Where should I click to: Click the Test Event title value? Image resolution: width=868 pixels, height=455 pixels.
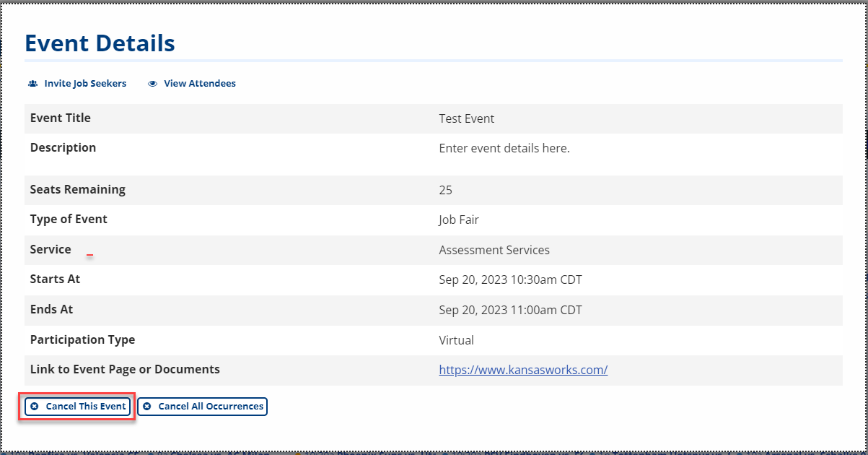point(466,118)
